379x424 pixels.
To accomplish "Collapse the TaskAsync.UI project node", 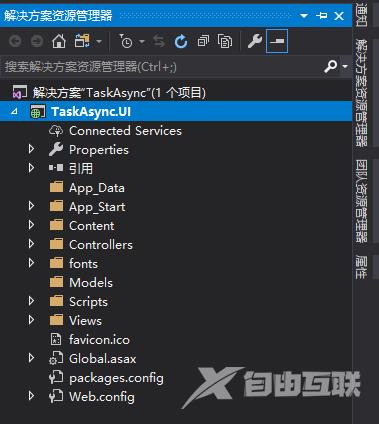I will [14, 112].
